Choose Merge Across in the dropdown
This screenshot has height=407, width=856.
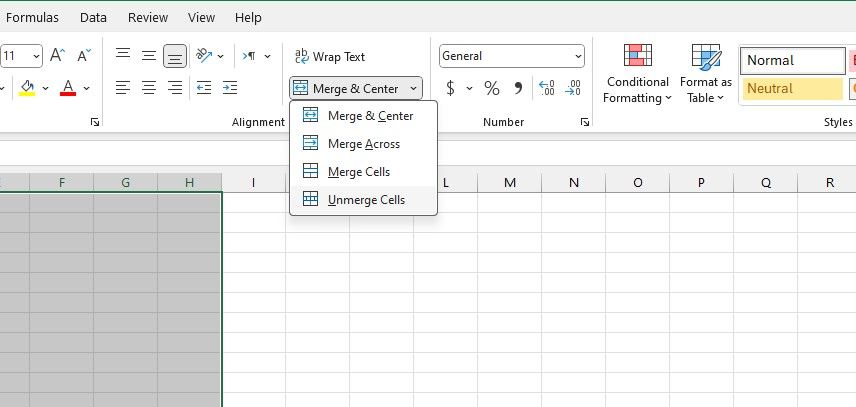[363, 143]
